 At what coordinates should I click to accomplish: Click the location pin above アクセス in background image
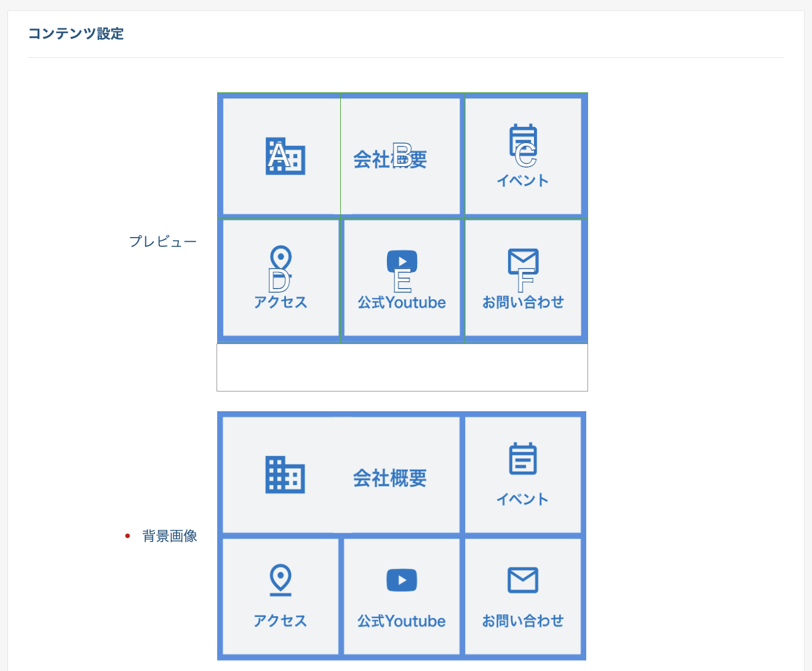tap(279, 579)
